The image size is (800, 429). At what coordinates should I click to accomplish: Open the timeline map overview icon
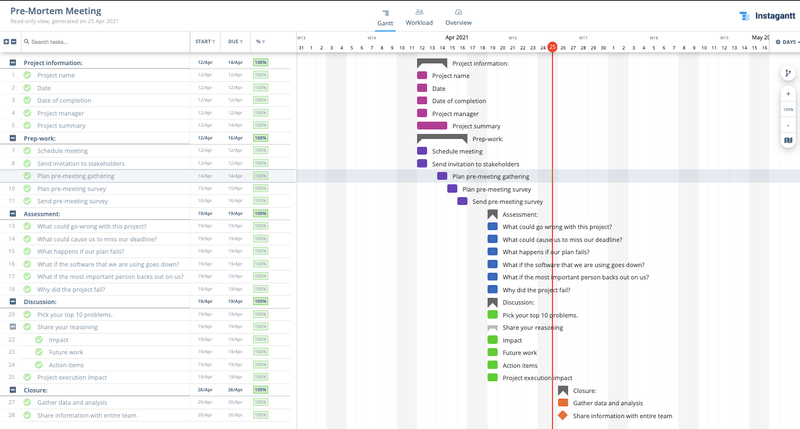(788, 141)
